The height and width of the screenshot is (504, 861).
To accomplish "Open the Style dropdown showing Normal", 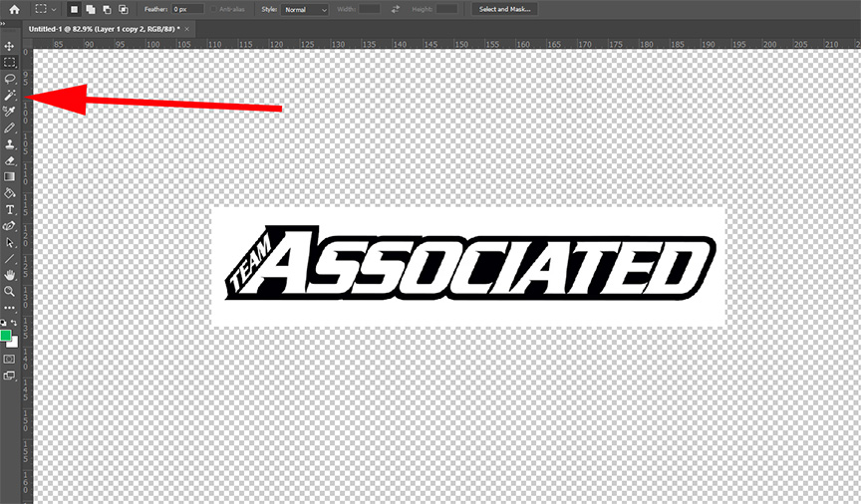I will point(305,9).
